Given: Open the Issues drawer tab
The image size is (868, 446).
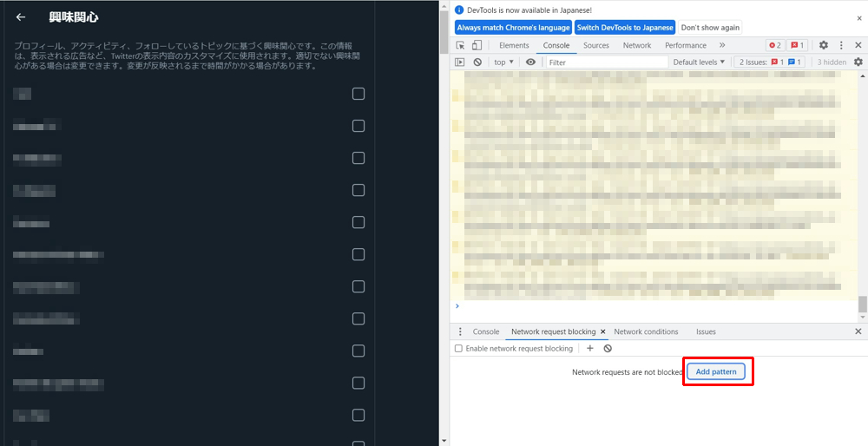Looking at the screenshot, I should (x=706, y=331).
